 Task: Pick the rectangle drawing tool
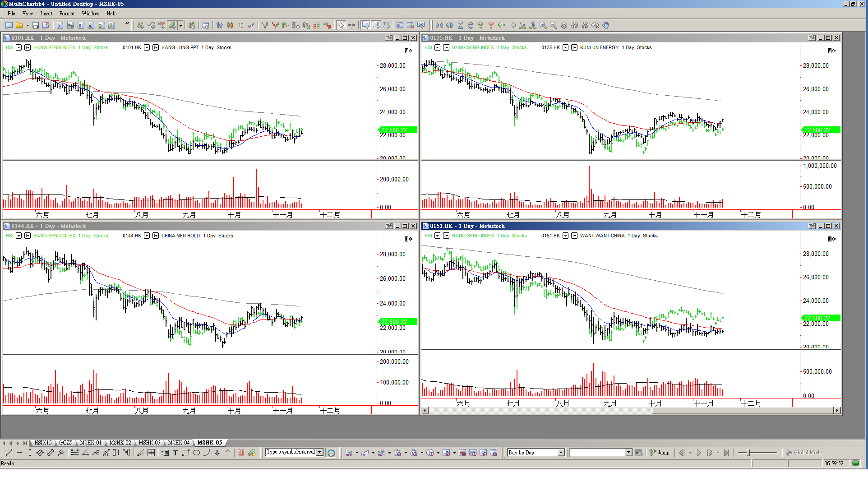[186, 453]
